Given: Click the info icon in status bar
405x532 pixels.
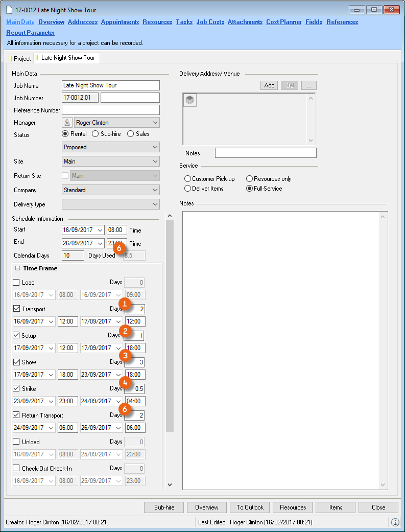Looking at the screenshot, I should coord(395,522).
